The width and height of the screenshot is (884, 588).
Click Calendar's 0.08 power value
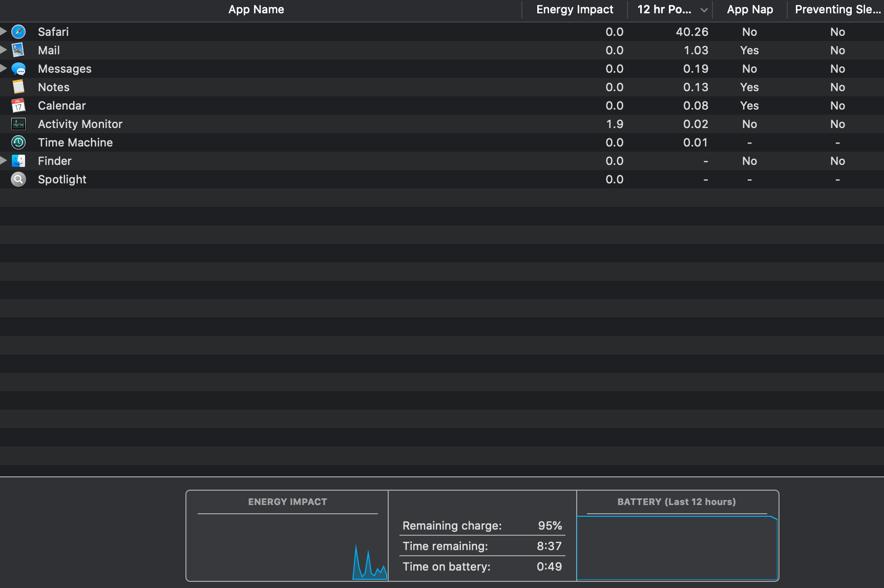[x=696, y=106]
